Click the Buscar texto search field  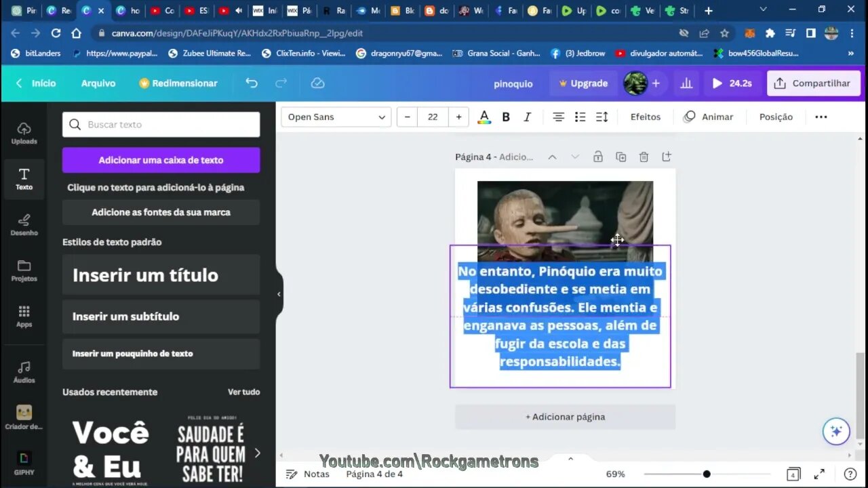161,125
